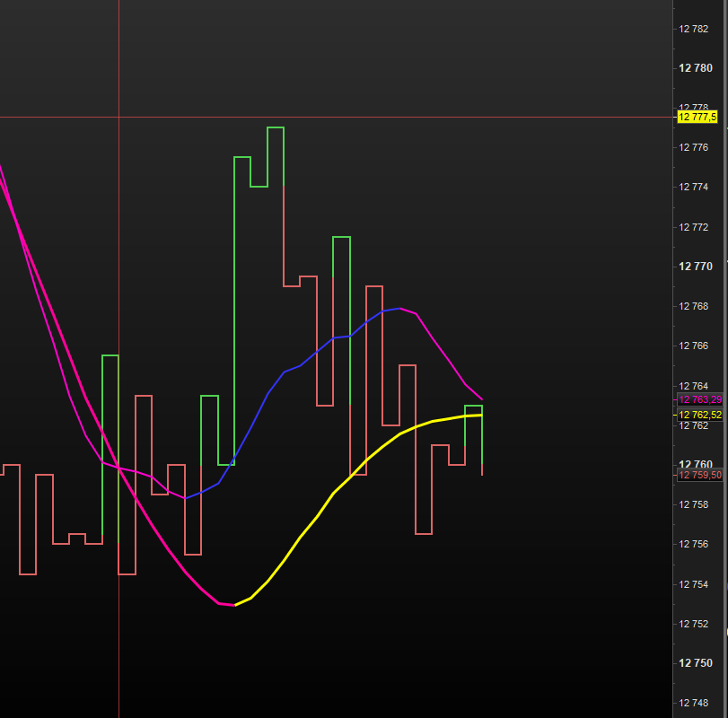Click the red 12 759,50 last price label

pos(700,475)
